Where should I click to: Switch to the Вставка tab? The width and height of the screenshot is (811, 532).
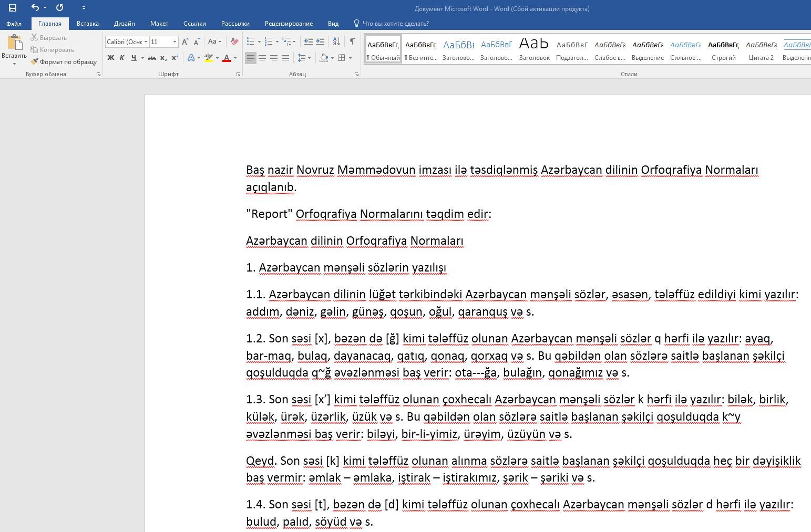pos(87,24)
